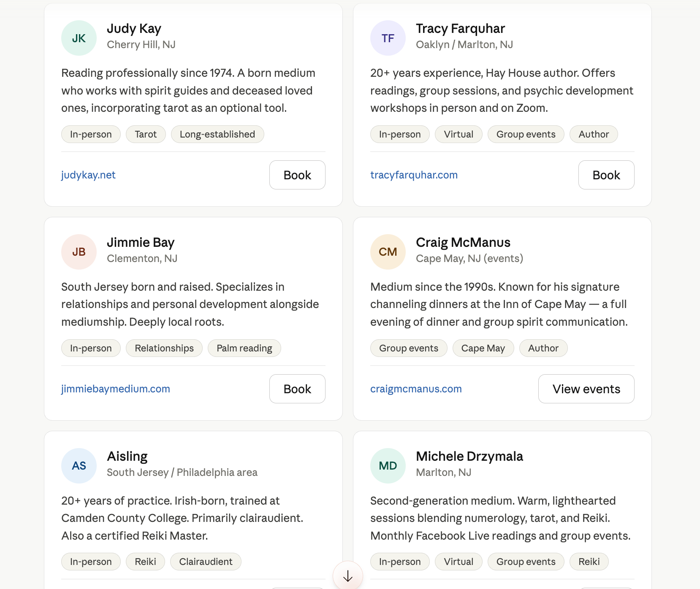The image size is (700, 589).
Task: Go to craigmcmanus.com link
Action: pos(416,389)
